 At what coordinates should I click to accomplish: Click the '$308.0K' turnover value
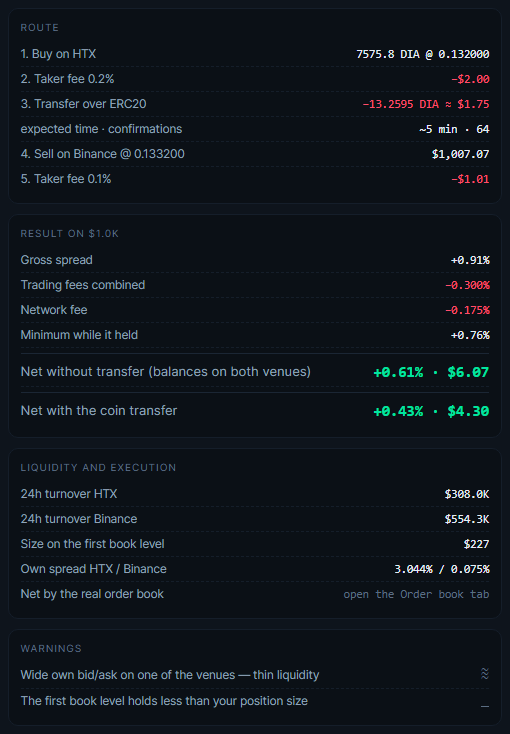click(x=467, y=494)
